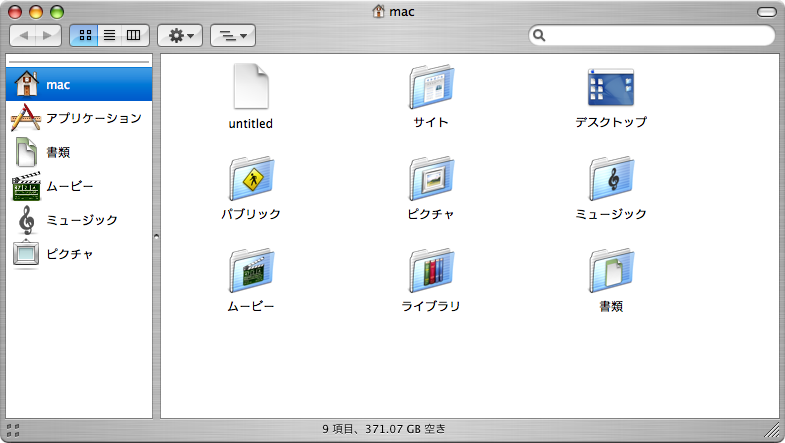
Task: Switch to icon view
Action: pos(84,36)
